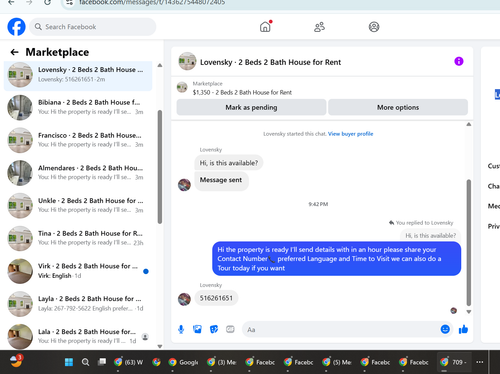
Task: Open the emoji picker in message box
Action: (x=445, y=329)
